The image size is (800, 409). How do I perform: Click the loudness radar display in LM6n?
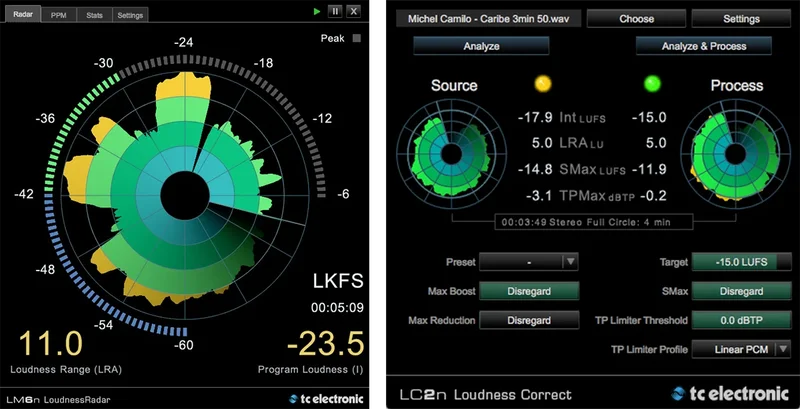click(185, 196)
